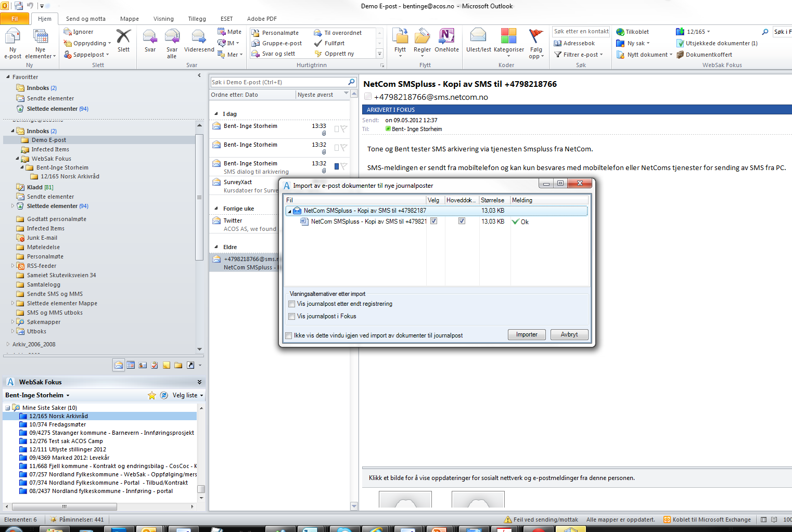Viewport: 792px width, 532px height.
Task: Click Påminnelser: 441 in status bar
Action: pos(77,520)
